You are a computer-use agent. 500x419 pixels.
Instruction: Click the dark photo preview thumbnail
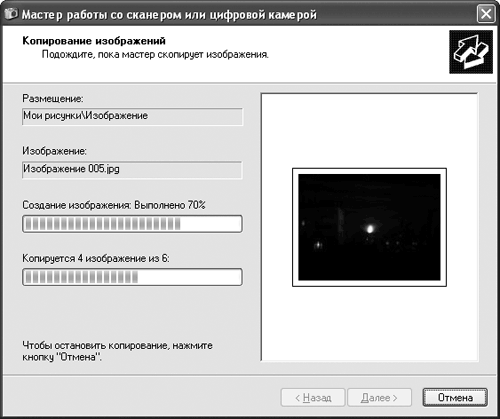pyautogui.click(x=369, y=227)
